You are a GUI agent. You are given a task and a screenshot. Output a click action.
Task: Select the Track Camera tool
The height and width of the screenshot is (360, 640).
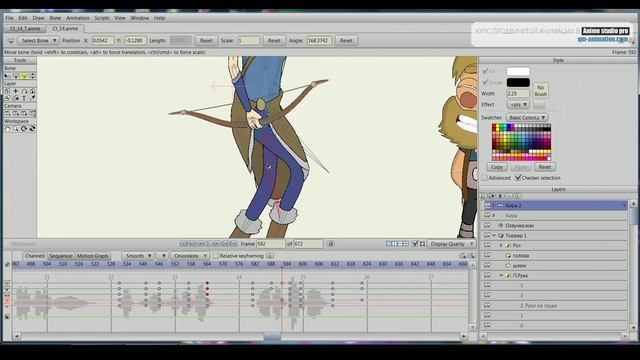click(7, 113)
